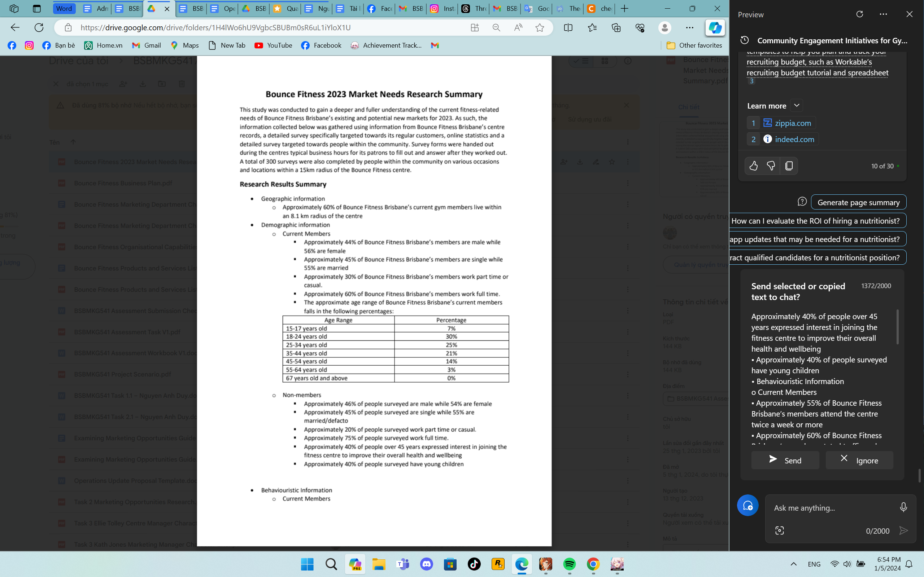
Task: Rename the selected file via the pencil icon
Action: tap(596, 162)
